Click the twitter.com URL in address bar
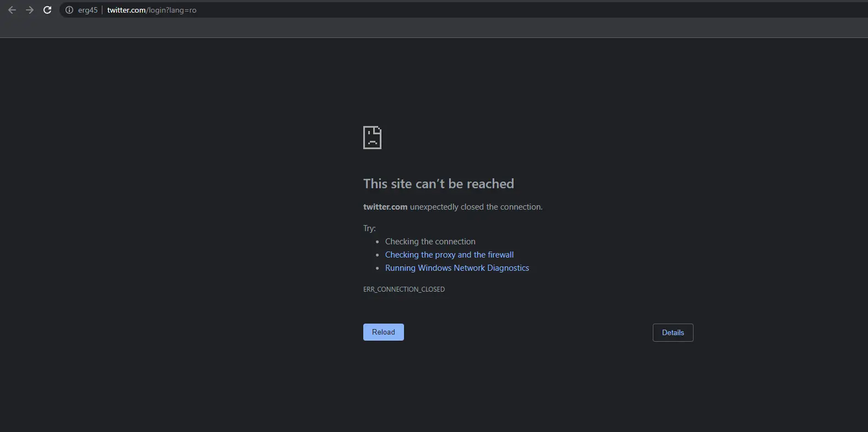Image resolution: width=868 pixels, height=432 pixels. coord(151,10)
